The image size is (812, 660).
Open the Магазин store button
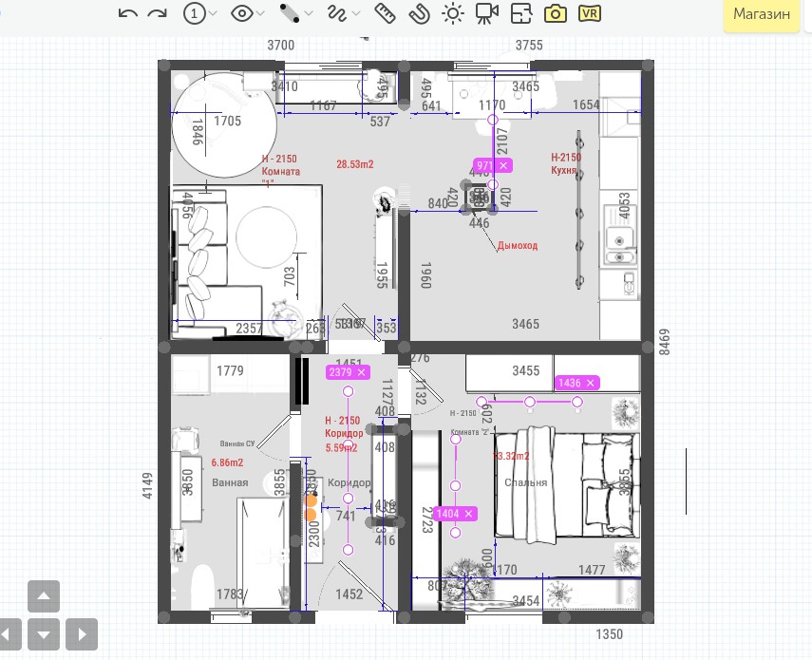[x=762, y=15]
